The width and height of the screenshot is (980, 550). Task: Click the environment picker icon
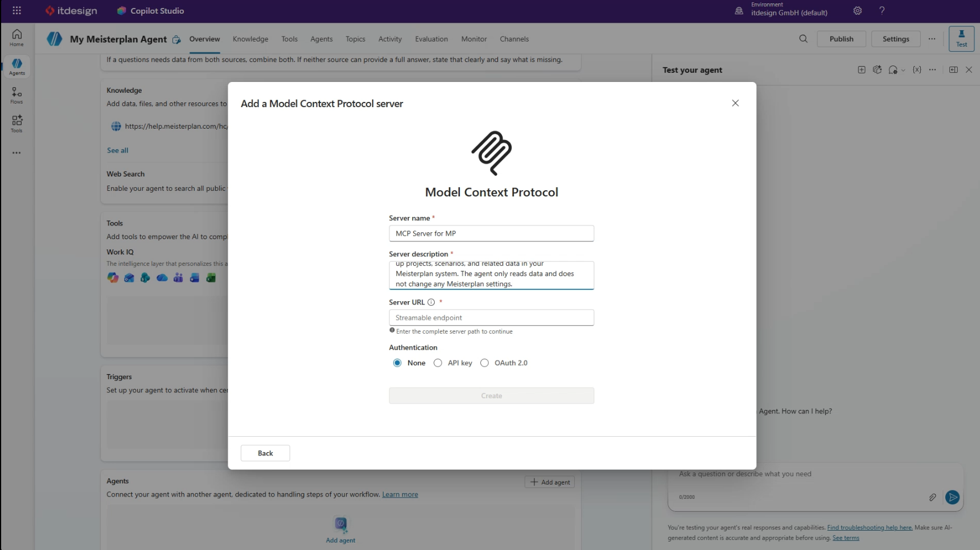(x=739, y=11)
